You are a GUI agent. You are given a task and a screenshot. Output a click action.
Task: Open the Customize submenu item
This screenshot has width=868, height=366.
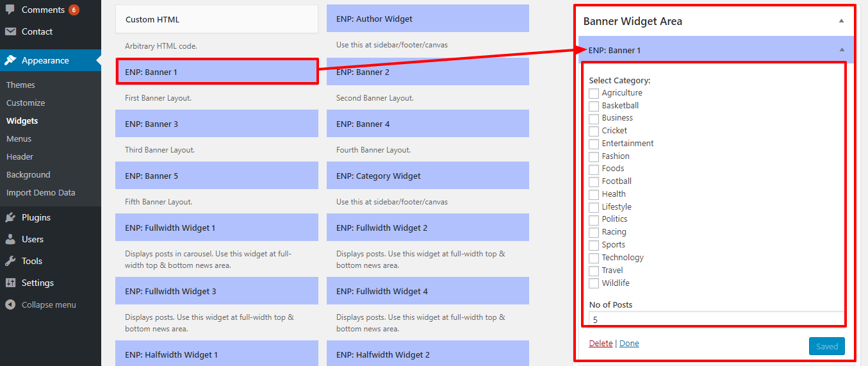[26, 103]
